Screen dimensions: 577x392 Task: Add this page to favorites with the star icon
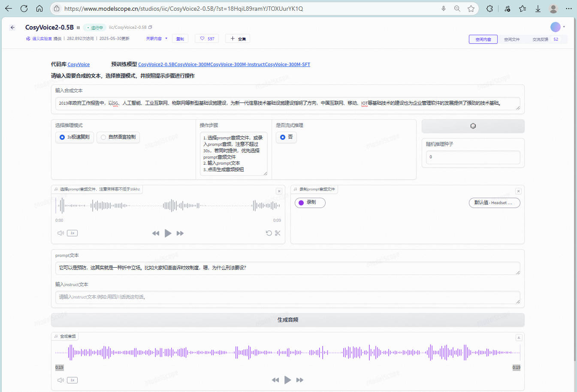click(x=471, y=9)
